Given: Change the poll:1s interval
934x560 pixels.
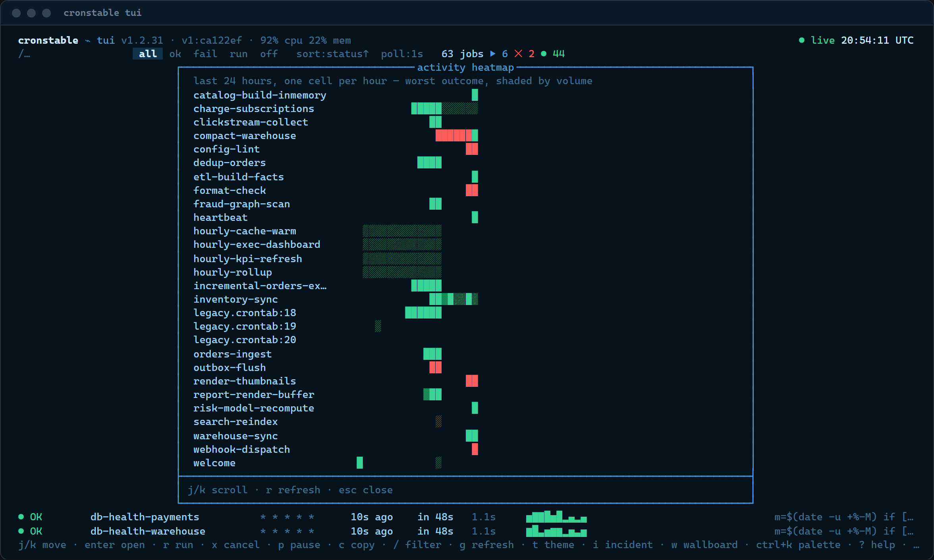Looking at the screenshot, I should click(402, 54).
